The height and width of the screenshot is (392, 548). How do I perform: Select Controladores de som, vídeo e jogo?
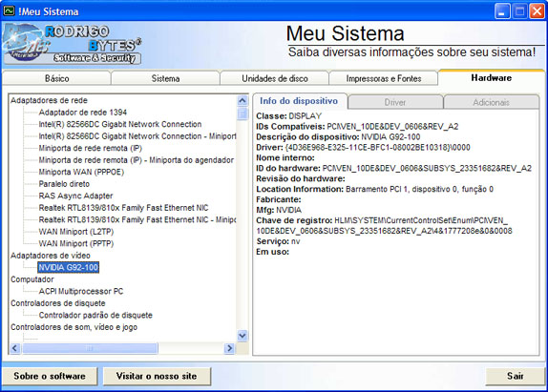pyautogui.click(x=74, y=327)
